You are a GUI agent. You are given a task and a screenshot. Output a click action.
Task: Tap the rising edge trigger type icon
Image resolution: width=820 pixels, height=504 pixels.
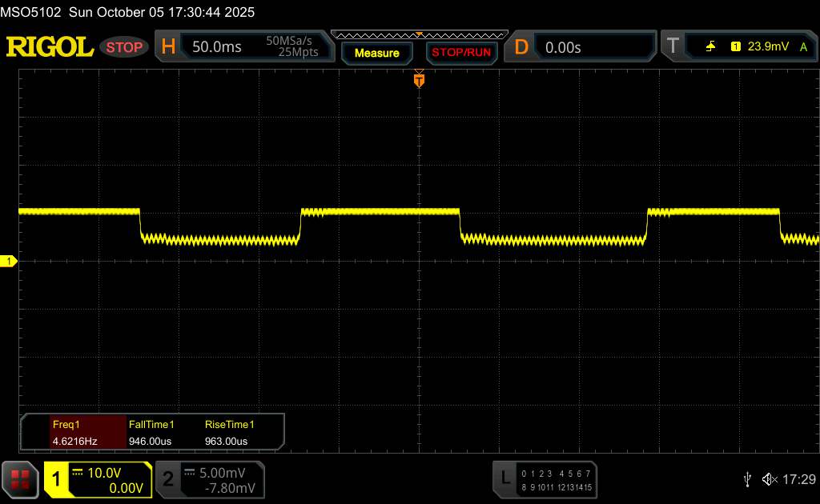(x=710, y=47)
